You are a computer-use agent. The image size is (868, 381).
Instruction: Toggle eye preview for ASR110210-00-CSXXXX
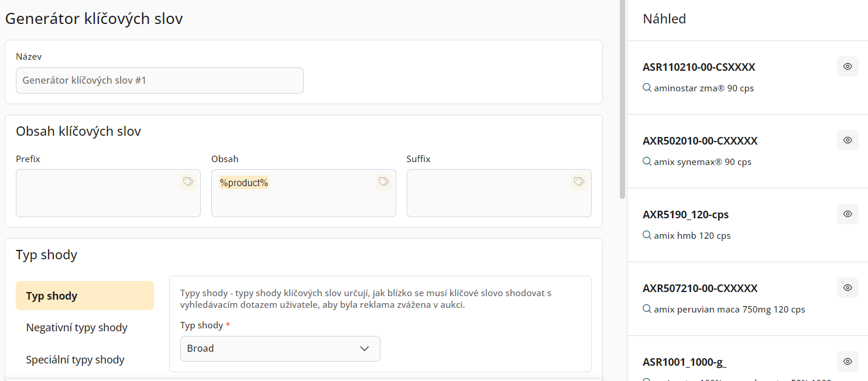[847, 67]
